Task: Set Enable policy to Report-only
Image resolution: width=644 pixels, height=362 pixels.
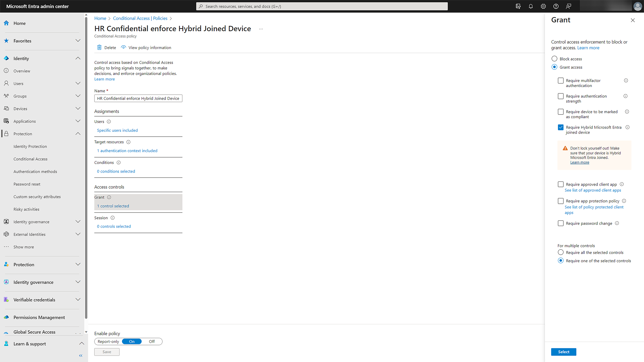Action: (x=108, y=341)
